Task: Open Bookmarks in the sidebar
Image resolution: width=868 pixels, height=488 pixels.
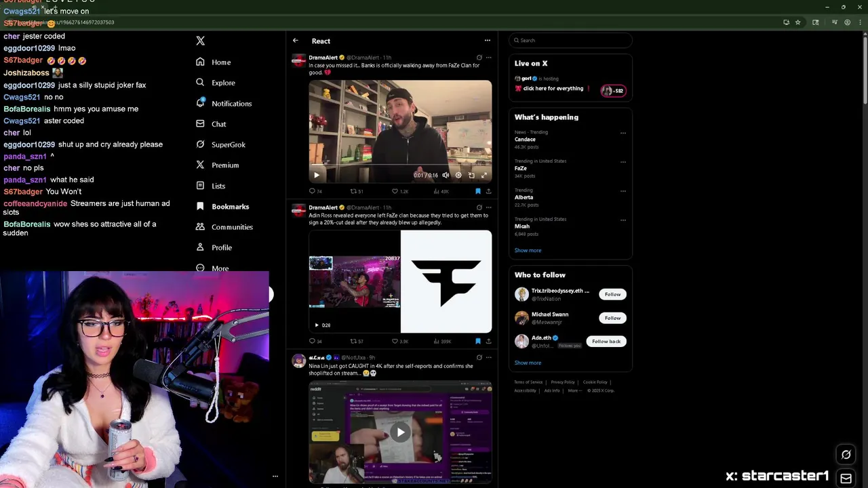Action: tap(222, 207)
